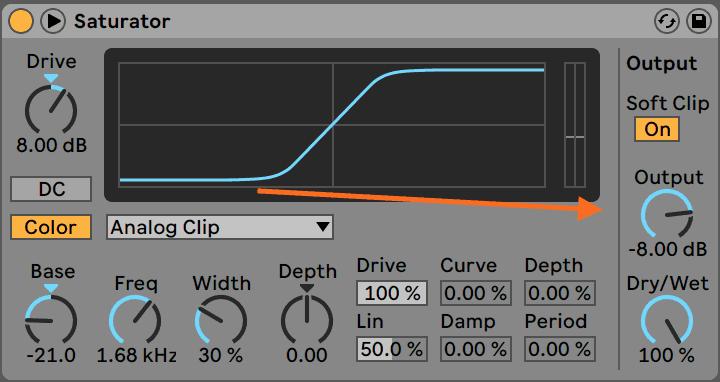Image resolution: width=720 pixels, height=382 pixels.
Task: Click the Curve 0.00 % field
Action: [x=476, y=293]
